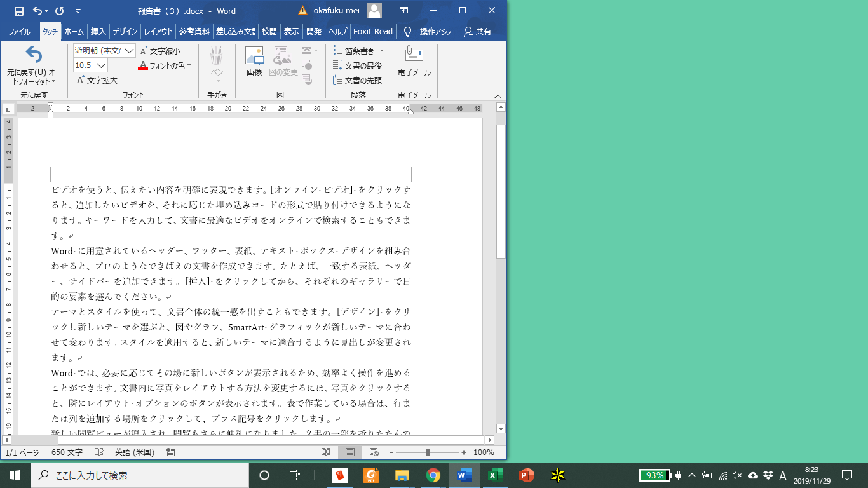This screenshot has height=488, width=868.
Task: Switch to the ホーム tab
Action: pyautogui.click(x=74, y=31)
